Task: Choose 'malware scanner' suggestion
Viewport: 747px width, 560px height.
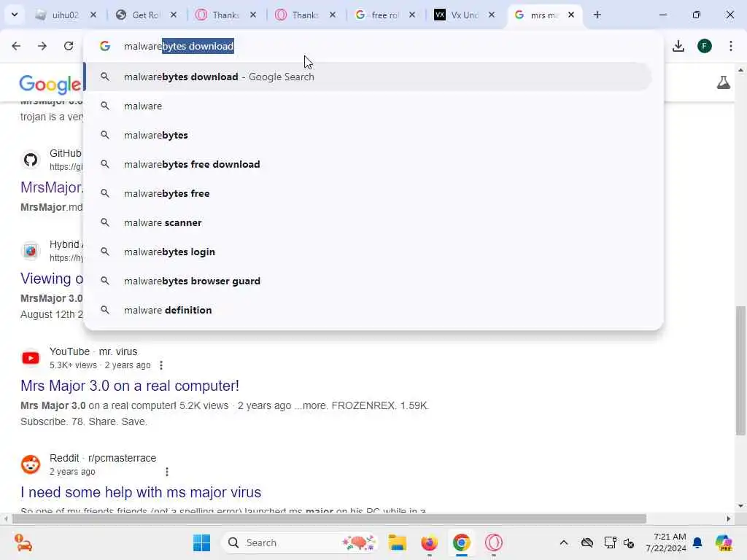Action: tap(368, 222)
